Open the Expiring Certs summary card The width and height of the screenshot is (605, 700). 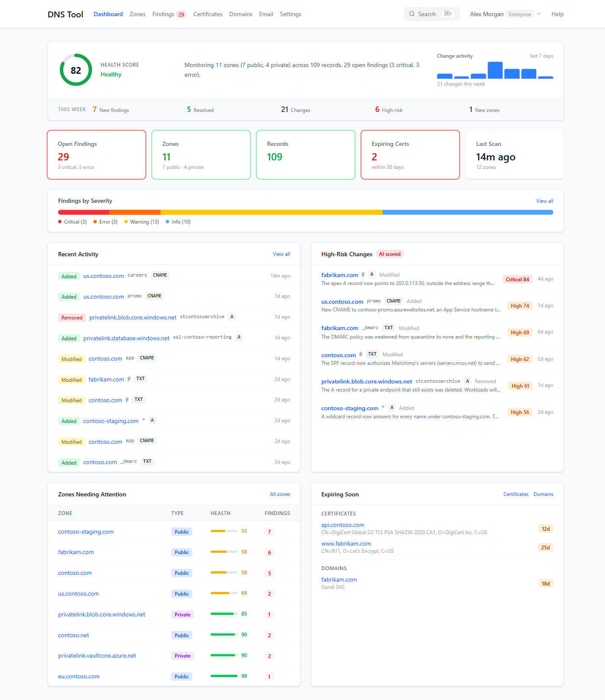pos(410,155)
